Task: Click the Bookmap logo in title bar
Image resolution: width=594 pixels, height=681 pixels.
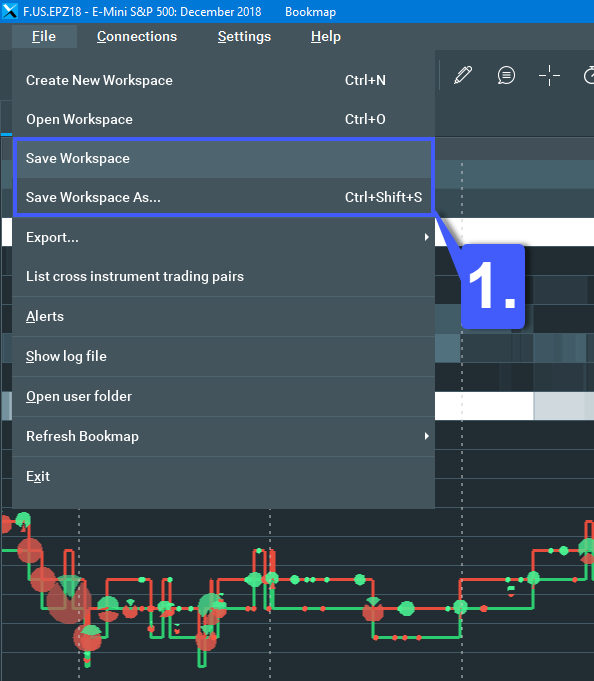Action: pyautogui.click(x=10, y=11)
